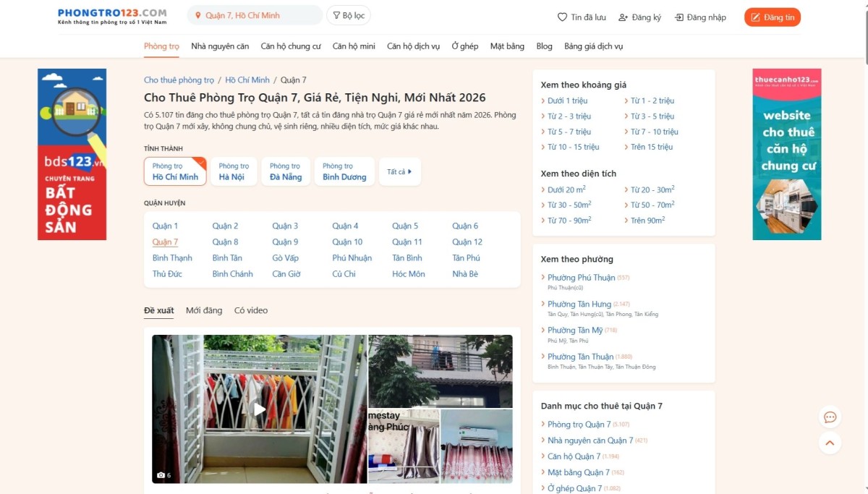
Task: Open the Mặt bằng menu
Action: [x=507, y=46]
